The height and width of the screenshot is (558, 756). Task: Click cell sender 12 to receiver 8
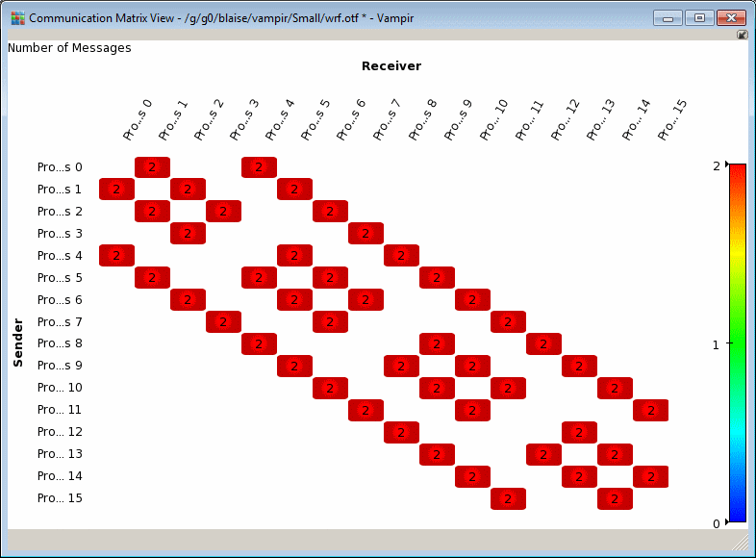[x=401, y=433]
